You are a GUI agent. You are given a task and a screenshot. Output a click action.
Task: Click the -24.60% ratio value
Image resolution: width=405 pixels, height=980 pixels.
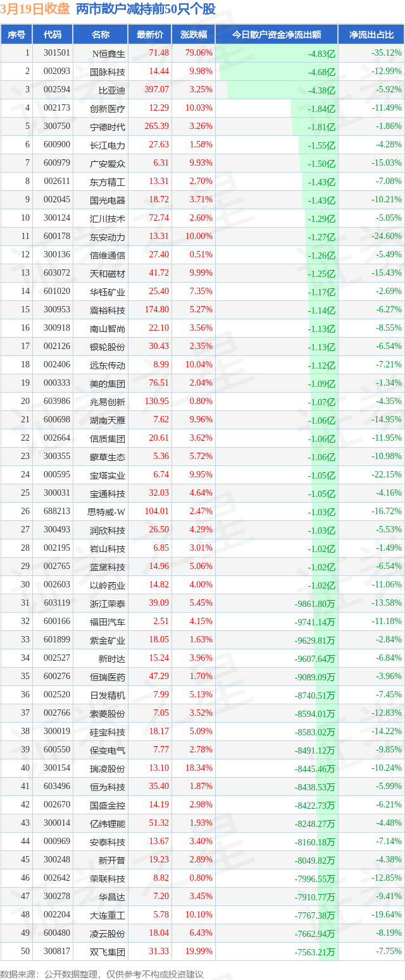[387, 236]
